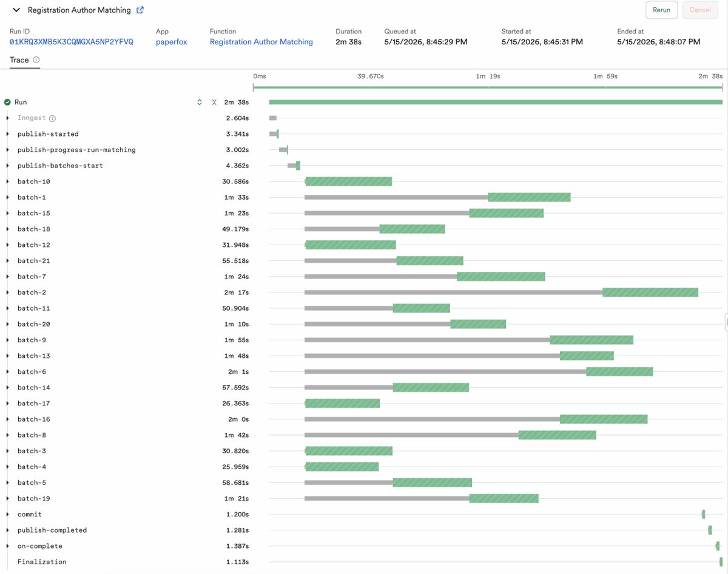The image size is (728, 574).
Task: Select the batch-20 row label
Action: 34,324
